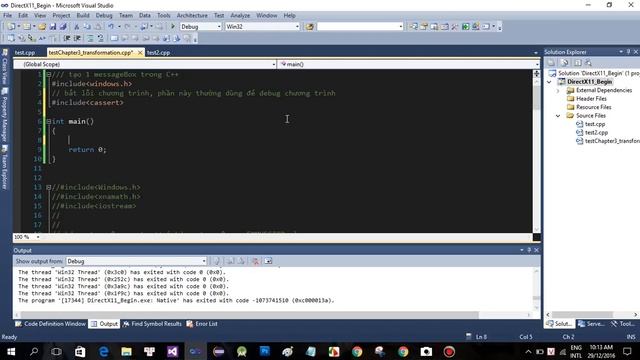Switch to the Code Definition Window tab
This screenshot has width=640, height=360.
(50, 324)
